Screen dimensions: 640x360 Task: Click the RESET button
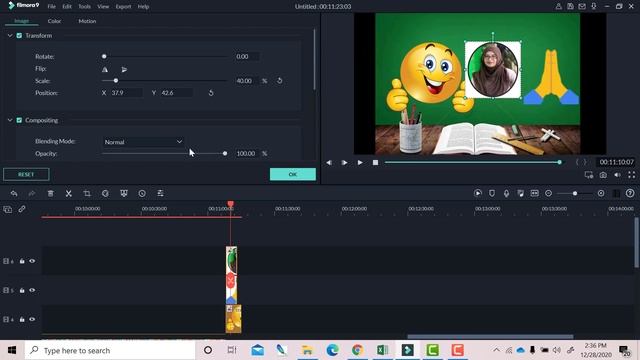(x=26, y=174)
